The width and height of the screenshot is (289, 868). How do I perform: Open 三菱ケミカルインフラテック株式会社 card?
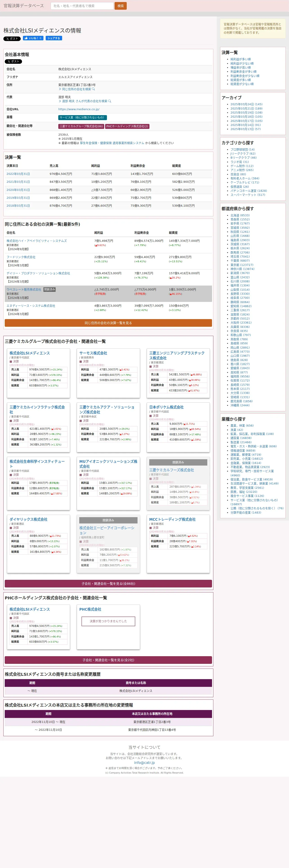tap(37, 409)
